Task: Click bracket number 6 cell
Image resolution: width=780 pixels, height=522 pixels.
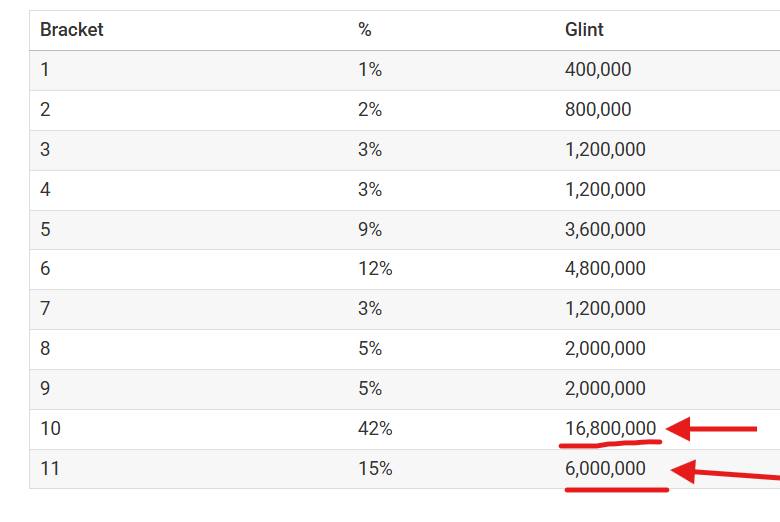Action: coord(46,269)
